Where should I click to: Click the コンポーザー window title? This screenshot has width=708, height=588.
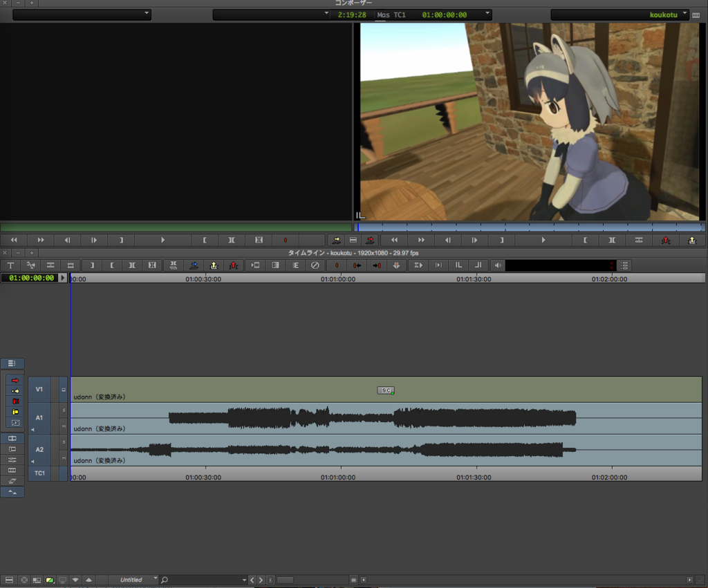[x=353, y=3]
